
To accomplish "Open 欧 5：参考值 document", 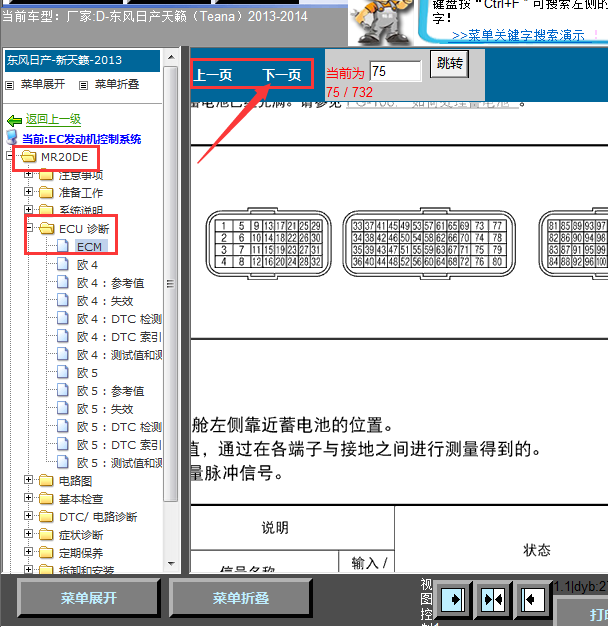I will [110, 391].
